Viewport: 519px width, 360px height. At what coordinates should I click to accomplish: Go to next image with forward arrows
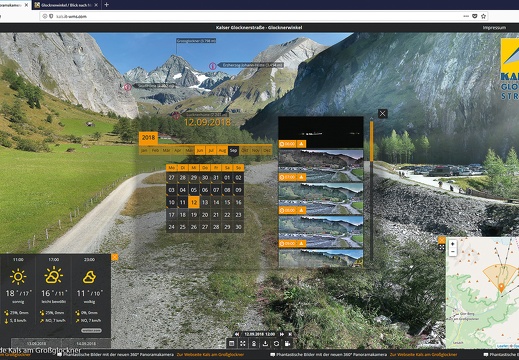[282, 334]
